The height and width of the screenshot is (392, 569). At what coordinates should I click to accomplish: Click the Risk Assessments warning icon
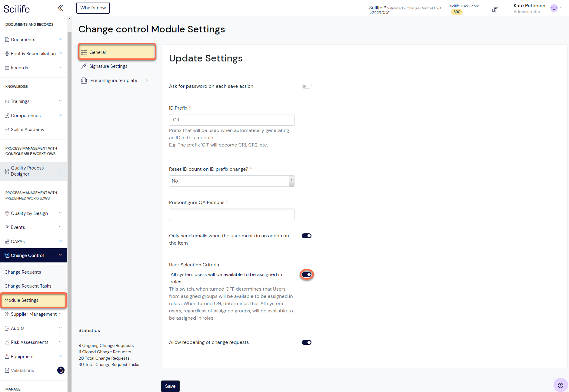[7, 342]
